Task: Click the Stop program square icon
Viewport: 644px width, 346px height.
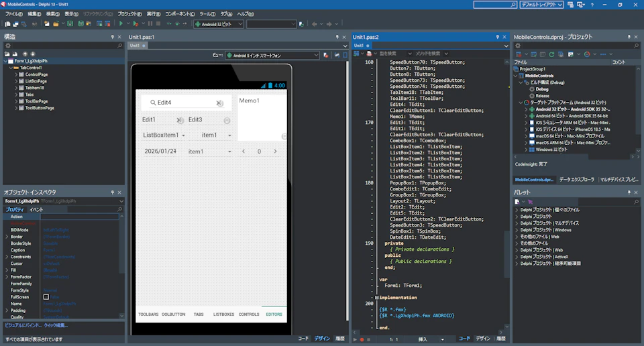Action: click(158, 24)
